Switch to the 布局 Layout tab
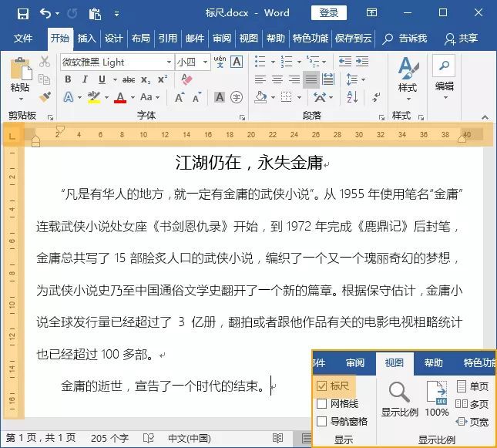This screenshot has width=497, height=448. pyautogui.click(x=140, y=39)
